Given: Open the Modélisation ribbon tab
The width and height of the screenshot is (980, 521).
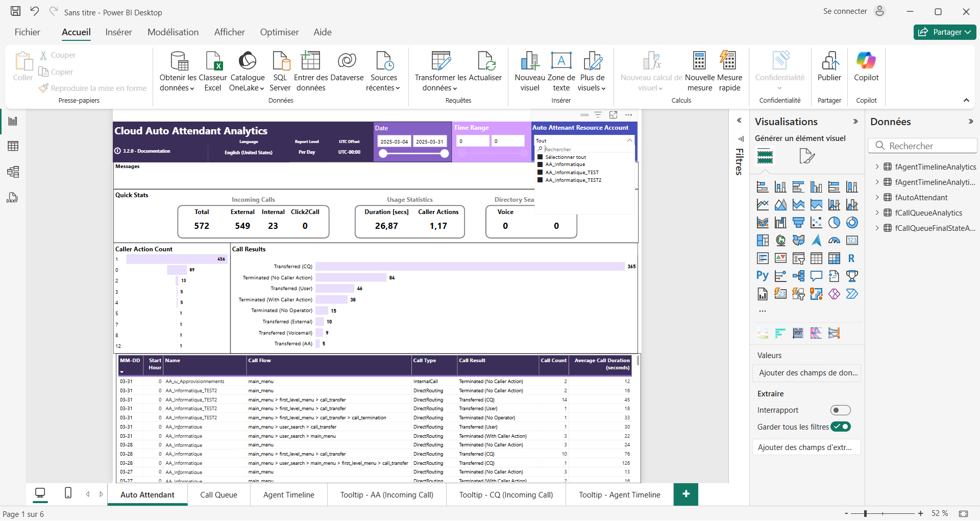Looking at the screenshot, I should point(173,32).
